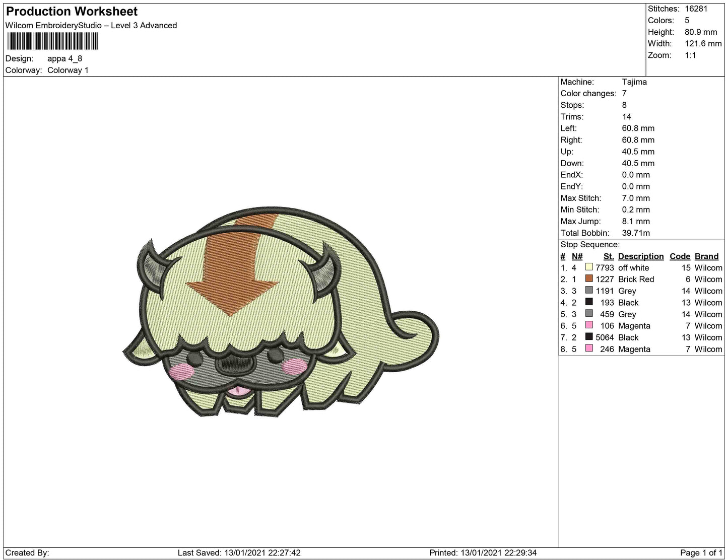Screen dimensions: 728x560
Task: Select the "Right:" label
Action: pos(571,139)
